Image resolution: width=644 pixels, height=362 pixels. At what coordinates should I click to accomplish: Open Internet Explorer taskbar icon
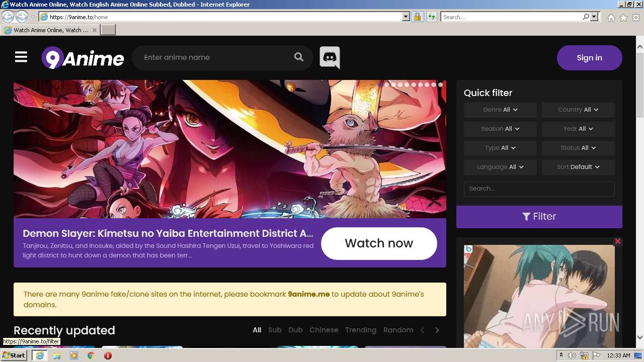tap(40, 355)
